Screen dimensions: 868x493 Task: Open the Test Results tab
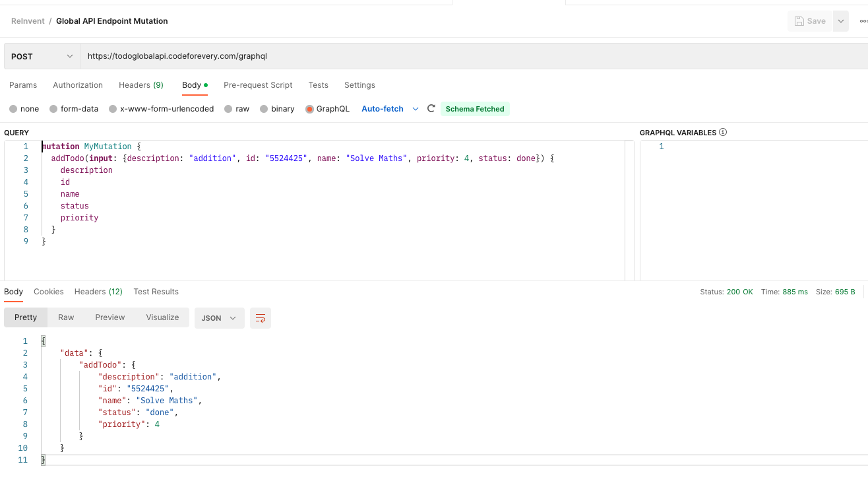156,292
